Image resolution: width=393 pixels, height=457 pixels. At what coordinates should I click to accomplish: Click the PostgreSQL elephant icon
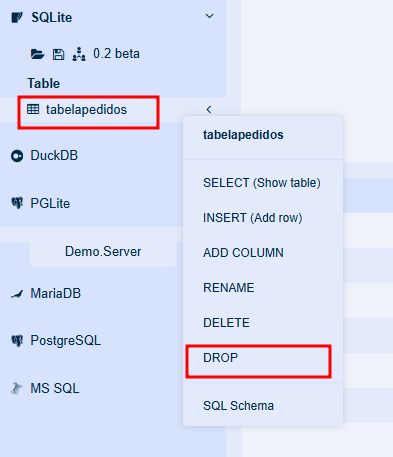(17, 341)
